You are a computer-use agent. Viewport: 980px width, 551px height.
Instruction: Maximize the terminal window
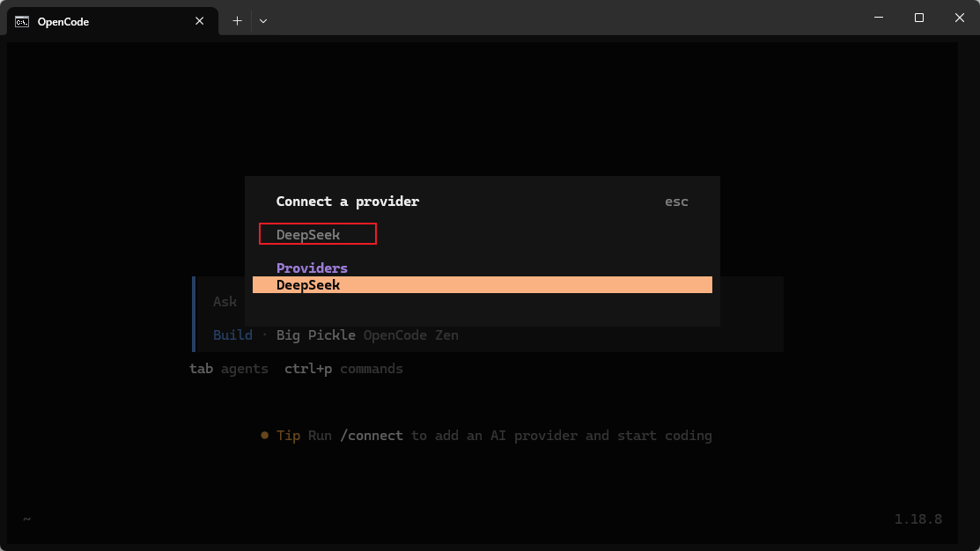pyautogui.click(x=918, y=18)
